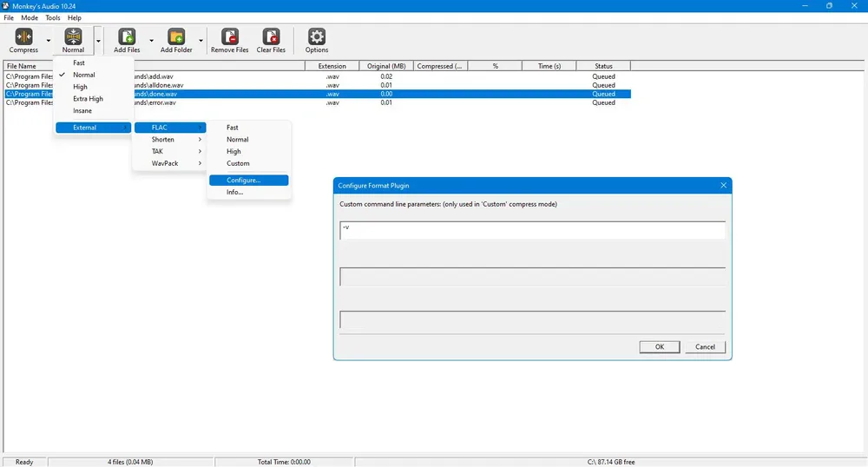Open the FLAC submenu

click(x=170, y=128)
